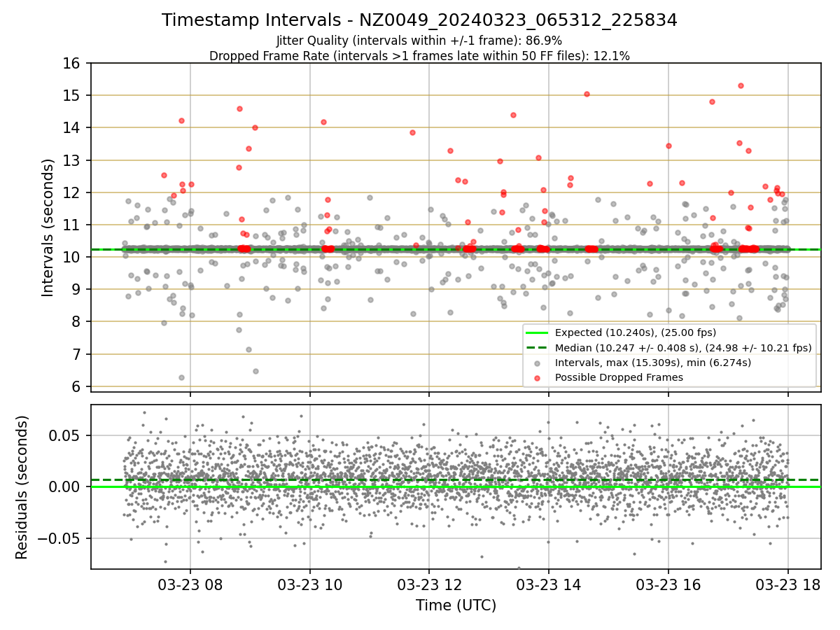Click legend entry 'Expected (10.240s), (25.00 fps)'
This screenshot has width=840, height=630.
coord(635,333)
